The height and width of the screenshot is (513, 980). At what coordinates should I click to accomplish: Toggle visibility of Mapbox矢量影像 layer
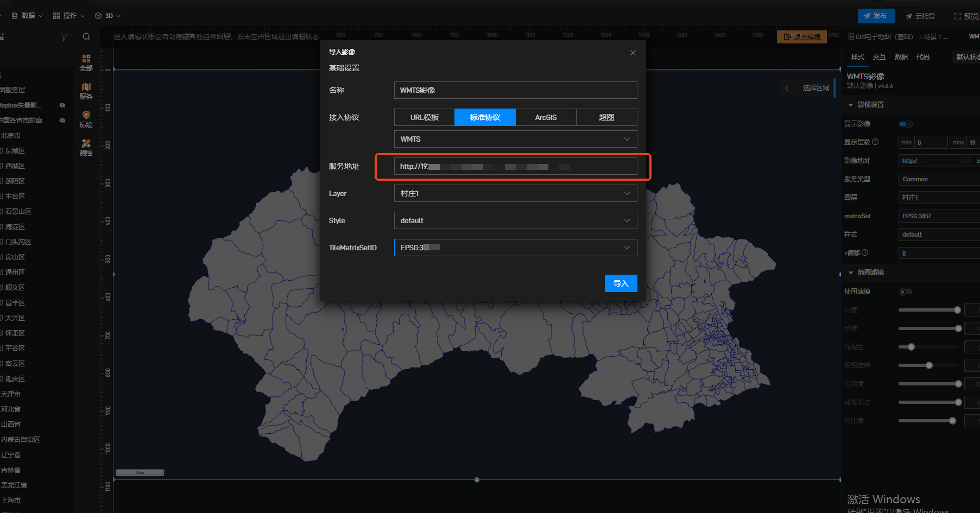pos(62,105)
